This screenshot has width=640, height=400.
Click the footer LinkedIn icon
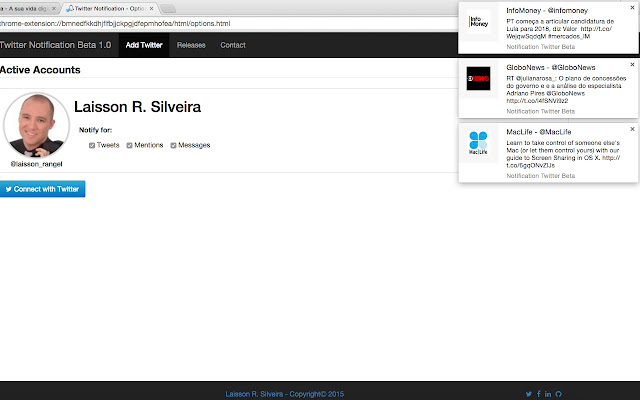pos(548,394)
